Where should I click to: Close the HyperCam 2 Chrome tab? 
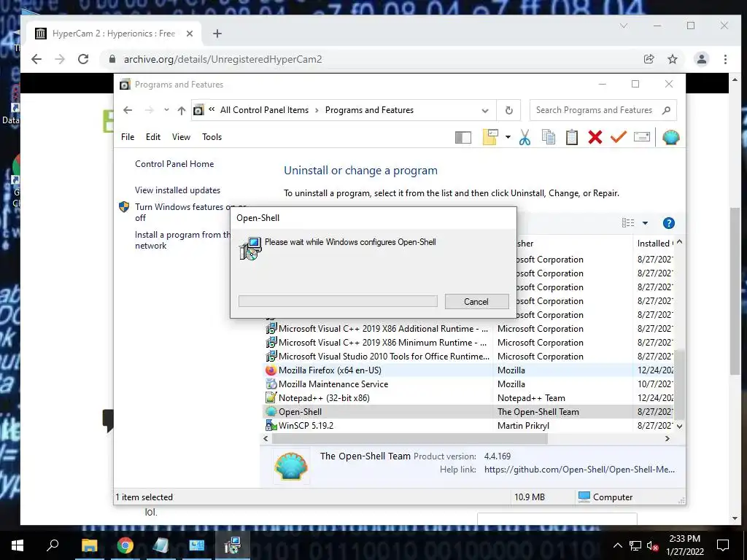click(x=190, y=34)
